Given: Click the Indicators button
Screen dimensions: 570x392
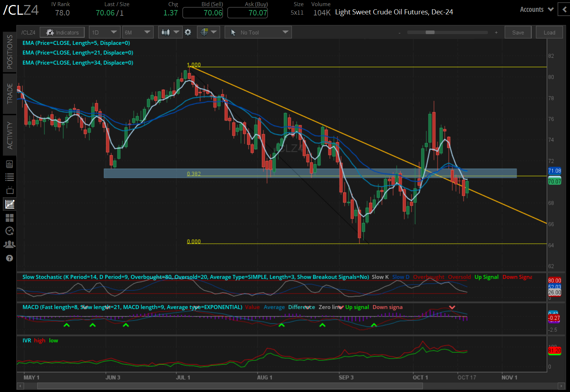Looking at the screenshot, I should [62, 32].
